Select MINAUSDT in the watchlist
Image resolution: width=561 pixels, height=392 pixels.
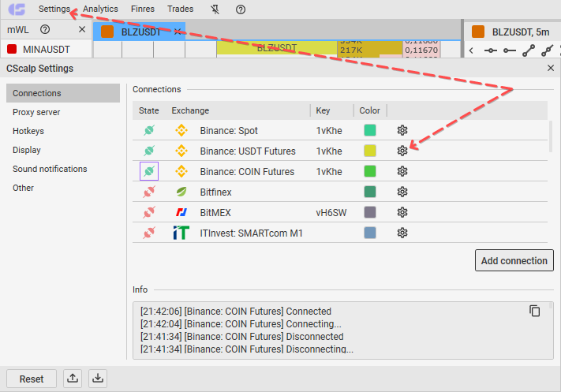[x=46, y=50]
